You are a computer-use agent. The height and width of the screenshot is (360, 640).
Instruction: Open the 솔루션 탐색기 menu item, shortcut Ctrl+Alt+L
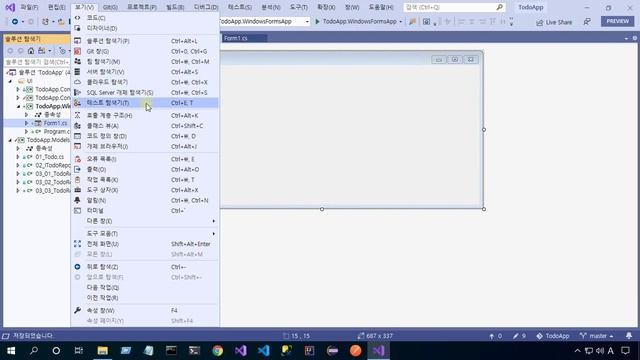[x=145, y=41]
